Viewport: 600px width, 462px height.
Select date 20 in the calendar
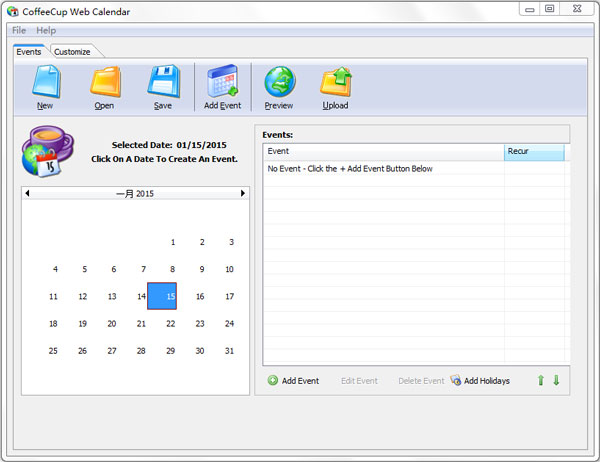(x=112, y=323)
